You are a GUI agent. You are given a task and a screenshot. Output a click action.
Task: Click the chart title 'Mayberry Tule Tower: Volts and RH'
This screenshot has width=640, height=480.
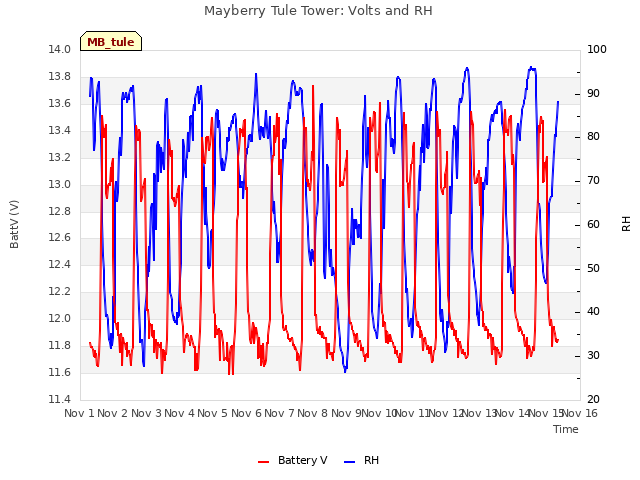pos(318,11)
